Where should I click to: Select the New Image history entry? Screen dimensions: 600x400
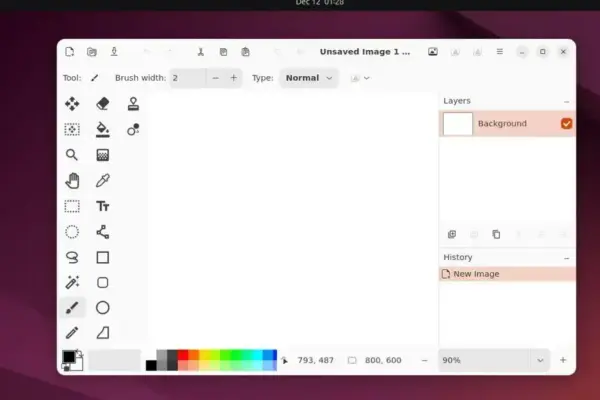coord(507,274)
